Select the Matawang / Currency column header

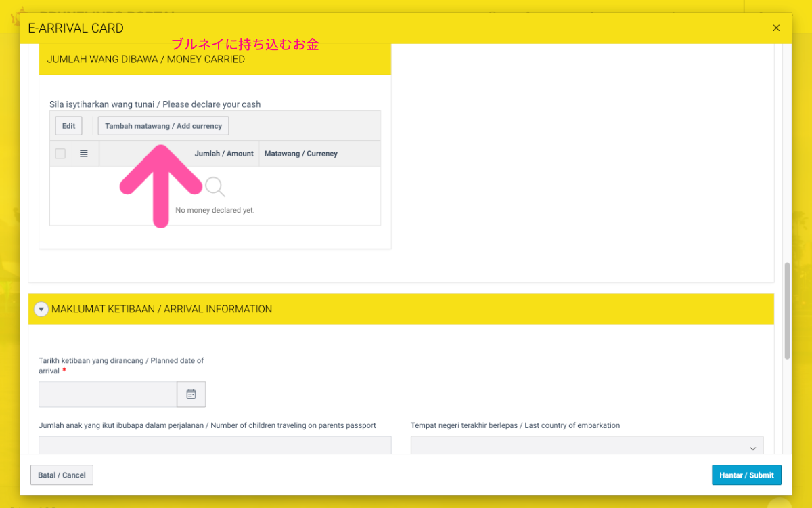(300, 153)
